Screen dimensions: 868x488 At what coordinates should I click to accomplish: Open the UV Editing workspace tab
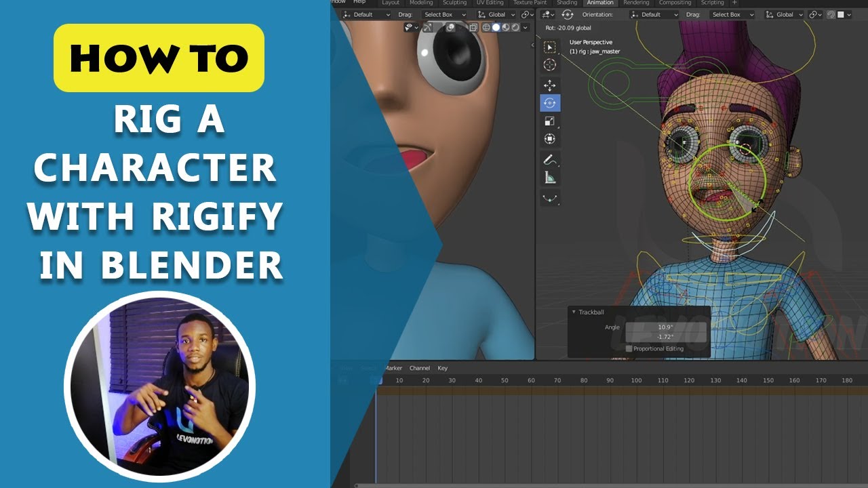click(x=490, y=3)
